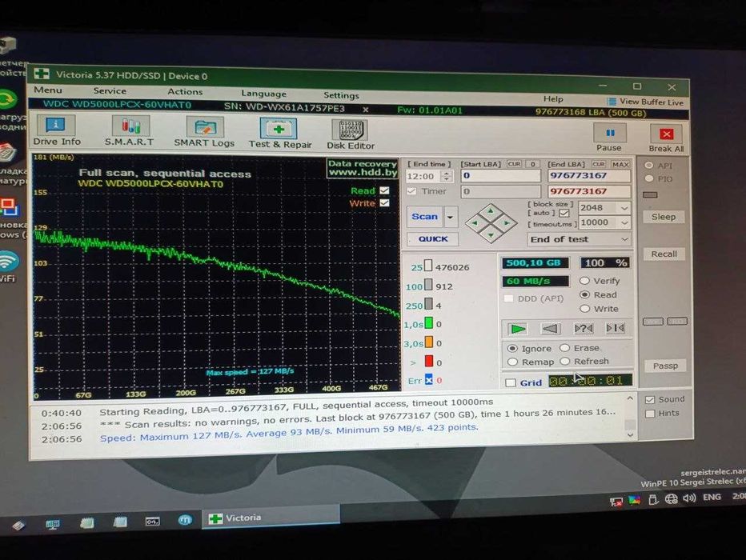
Task: Open the S.M.A.R.T section
Action: point(130,132)
